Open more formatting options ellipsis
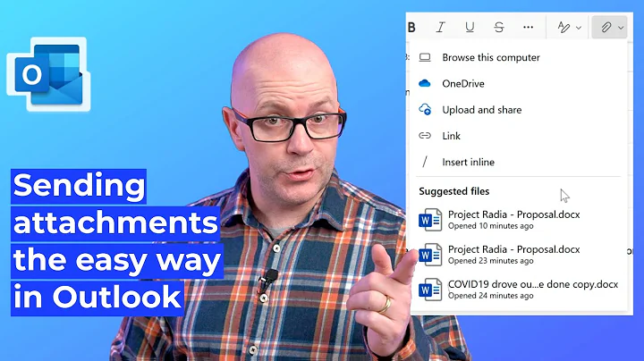The height and width of the screenshot is (361, 644). coord(529,28)
